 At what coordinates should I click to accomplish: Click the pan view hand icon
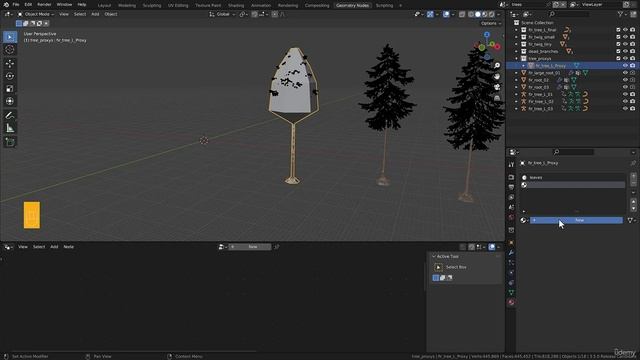point(497,76)
